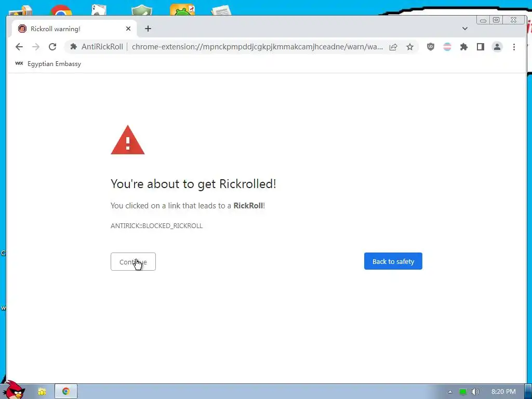Click the green monitor tray icon
Viewport: 532px width, 399px height.
462,392
